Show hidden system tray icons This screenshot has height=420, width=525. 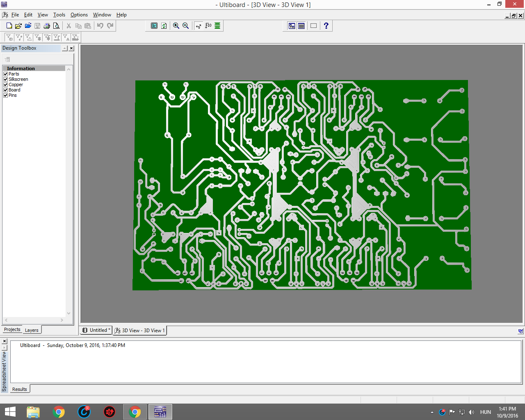point(432,412)
